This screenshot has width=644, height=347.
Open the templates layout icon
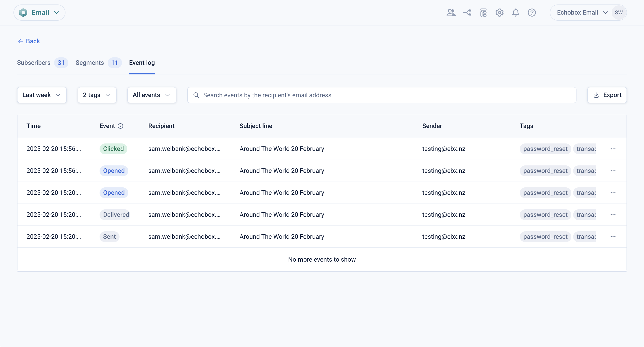(483, 13)
